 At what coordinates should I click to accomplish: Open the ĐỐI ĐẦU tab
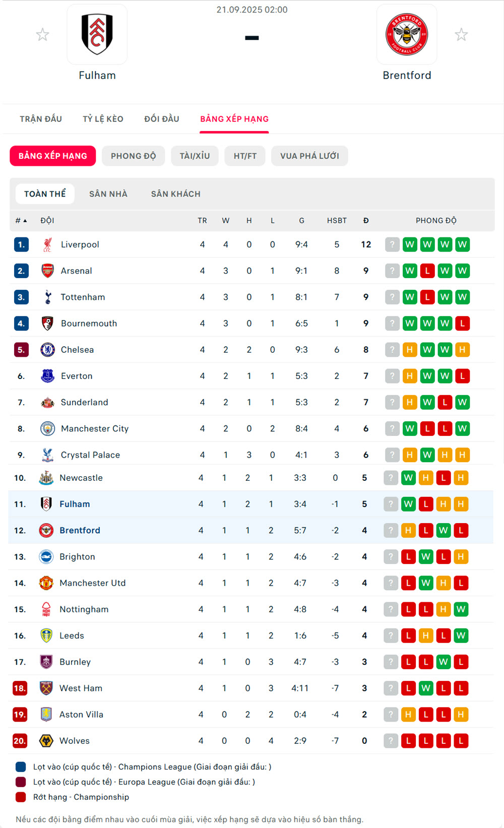(162, 119)
